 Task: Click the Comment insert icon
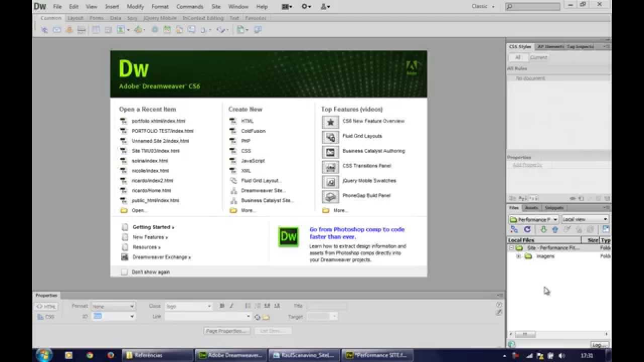tap(192, 30)
